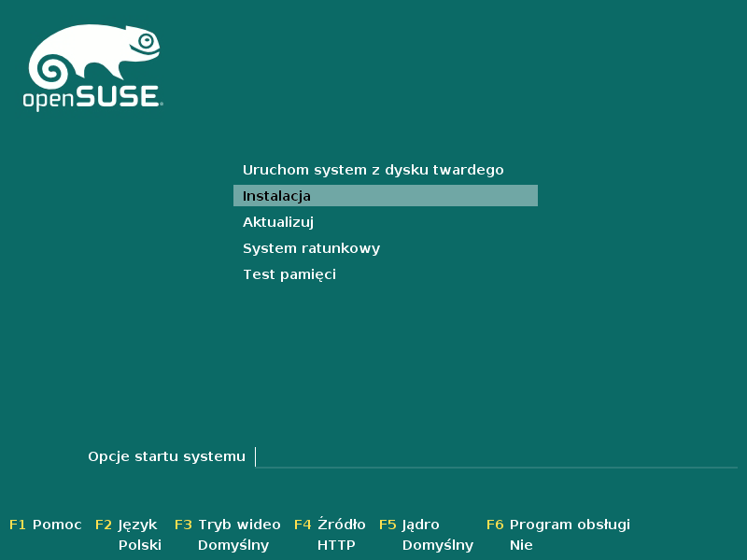Click the yellow F1 key label

(x=18, y=525)
